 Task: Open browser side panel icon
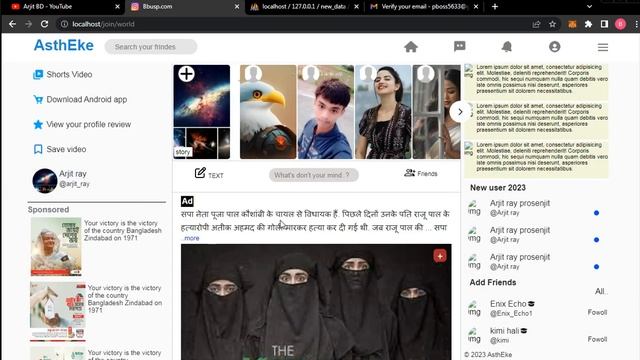(x=604, y=24)
